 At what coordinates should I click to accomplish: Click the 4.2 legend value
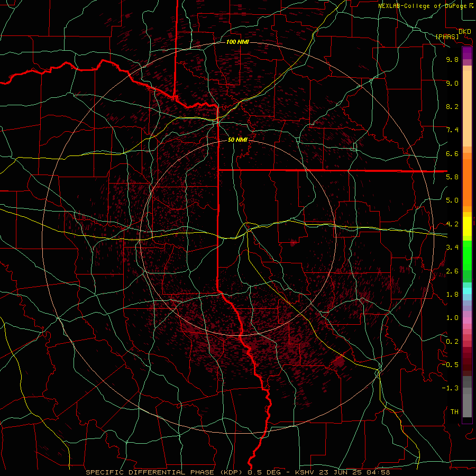[x=452, y=224]
